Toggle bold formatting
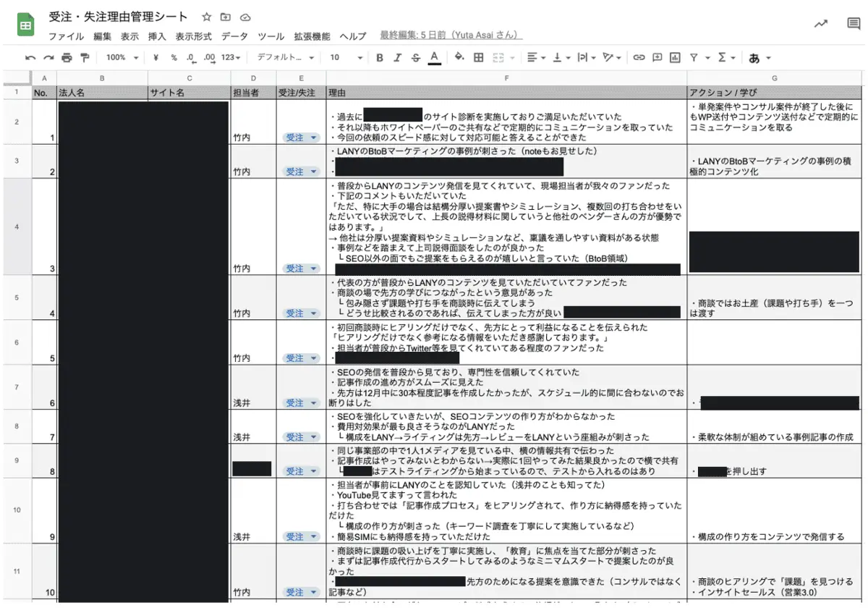 pos(379,58)
